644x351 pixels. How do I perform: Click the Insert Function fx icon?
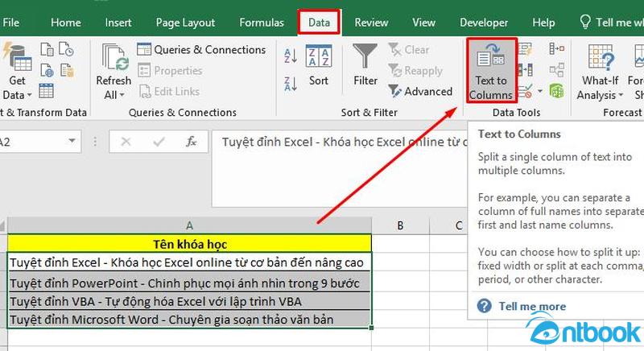coord(191,142)
